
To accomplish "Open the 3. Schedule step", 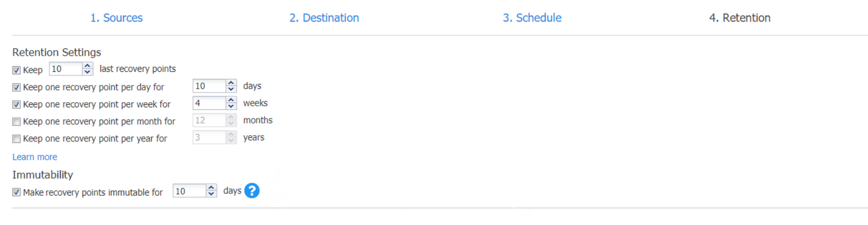I will click(532, 18).
